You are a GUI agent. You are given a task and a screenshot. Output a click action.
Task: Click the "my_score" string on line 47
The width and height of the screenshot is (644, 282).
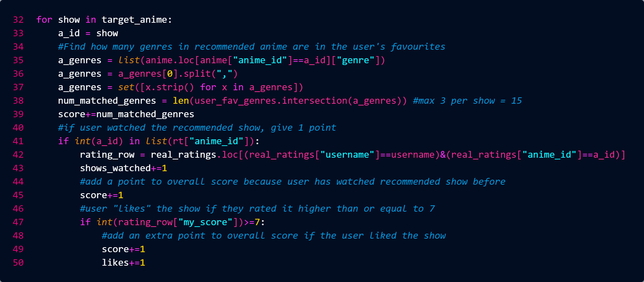[205, 222]
